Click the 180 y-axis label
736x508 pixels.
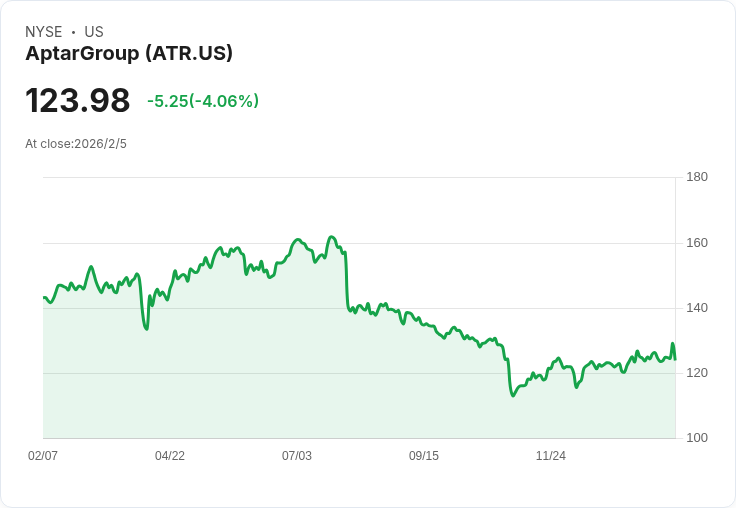(x=697, y=178)
